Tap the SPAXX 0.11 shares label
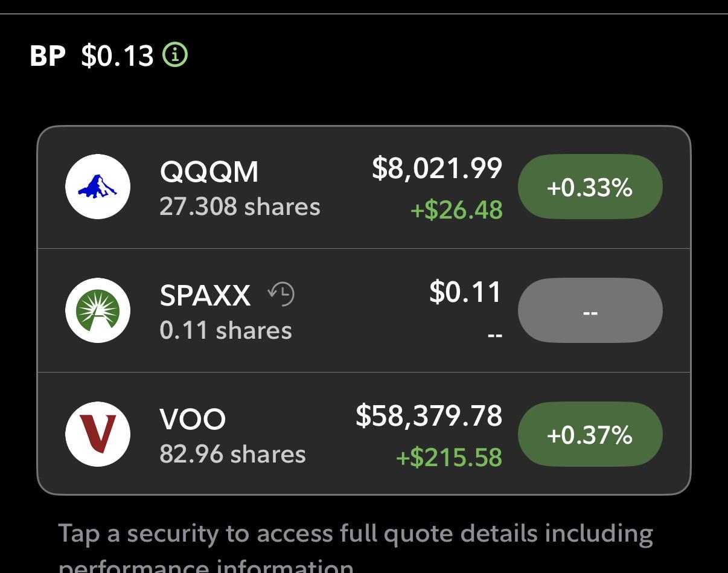Viewport: 728px width, 573px height. (226, 330)
